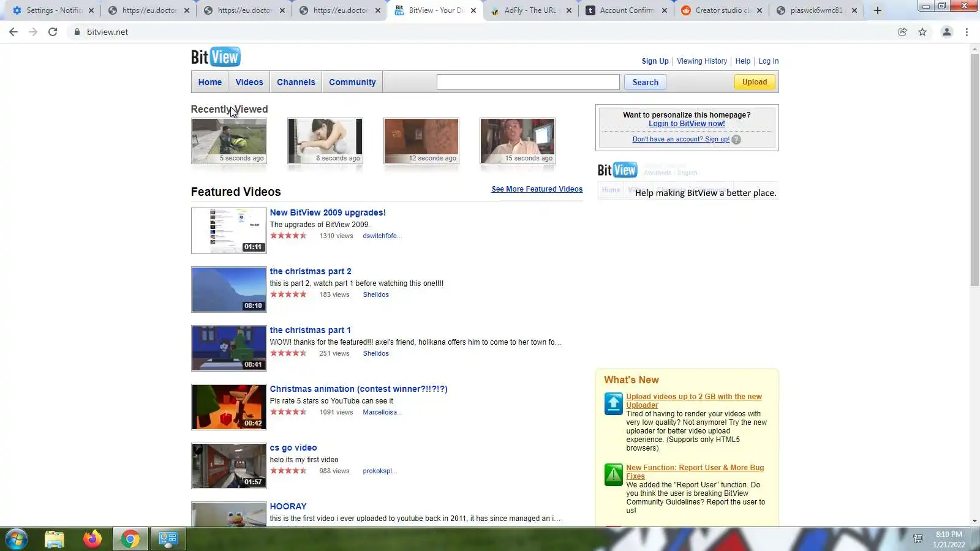
Task: Open a new browser tab
Action: [877, 10]
